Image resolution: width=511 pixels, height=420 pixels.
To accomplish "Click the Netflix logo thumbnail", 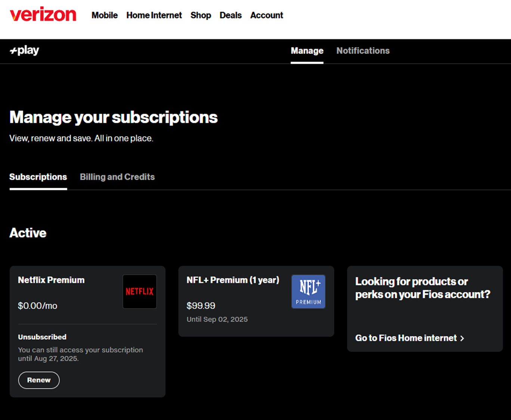I will (140, 292).
